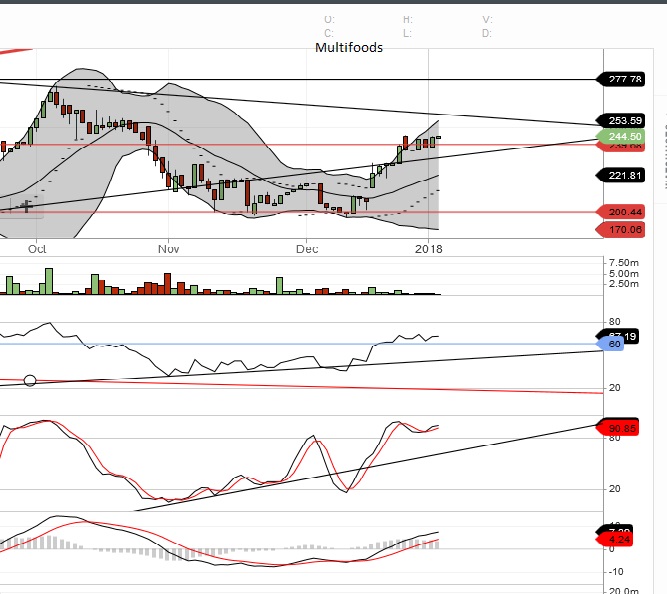The width and height of the screenshot is (667, 594).
Task: Click the 2018 date axis label
Action: coord(429,249)
